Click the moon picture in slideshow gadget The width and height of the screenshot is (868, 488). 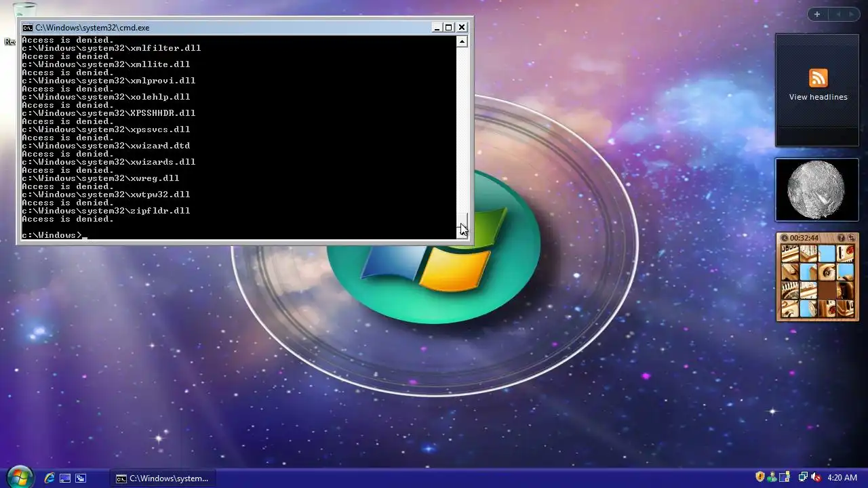(816, 190)
